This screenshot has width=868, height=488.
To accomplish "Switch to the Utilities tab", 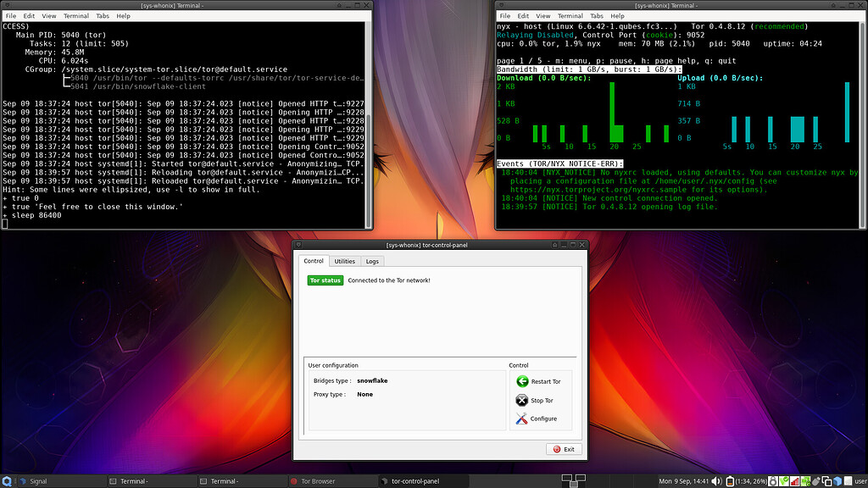I will [x=344, y=261].
